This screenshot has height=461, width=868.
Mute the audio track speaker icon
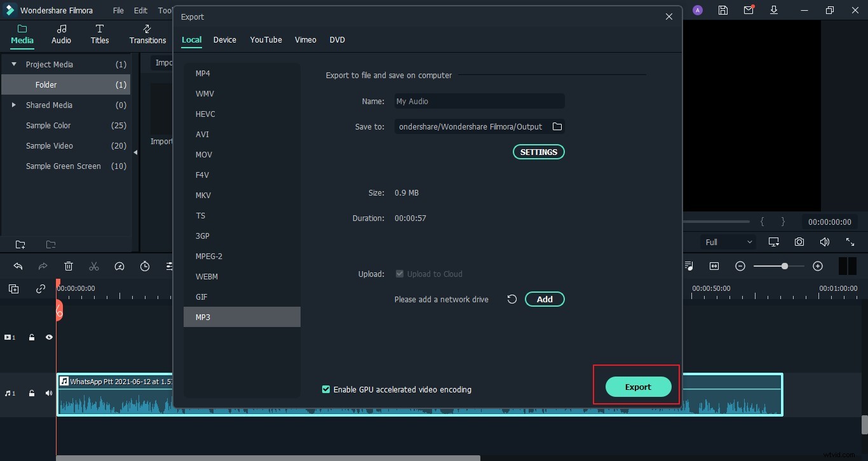click(48, 393)
